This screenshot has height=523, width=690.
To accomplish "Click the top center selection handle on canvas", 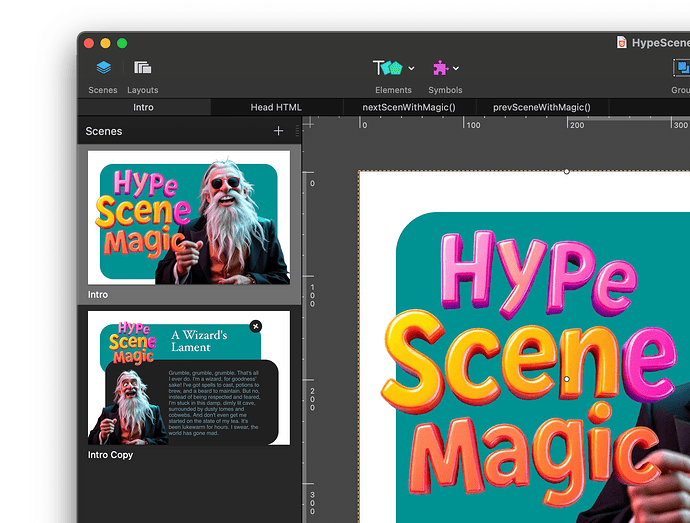I will click(567, 171).
